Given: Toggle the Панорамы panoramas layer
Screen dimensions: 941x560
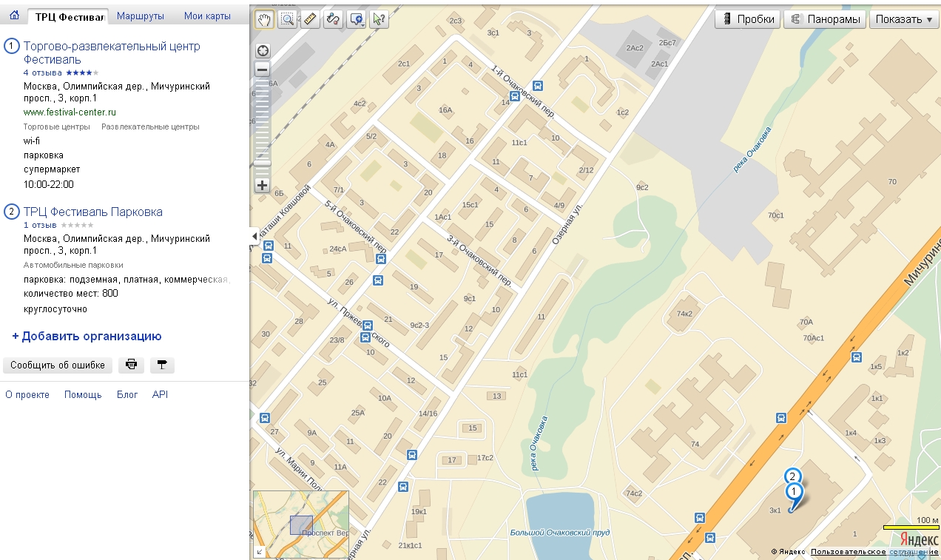Looking at the screenshot, I should point(825,20).
